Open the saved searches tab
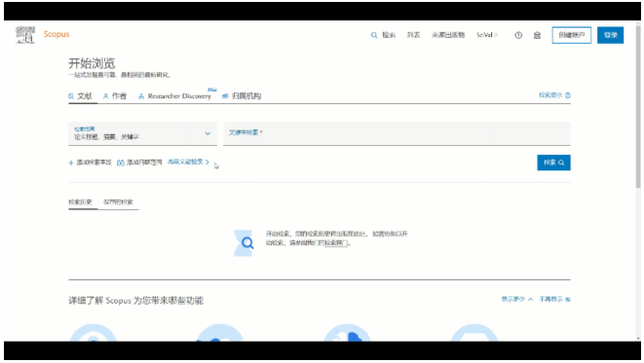The image size is (644, 363). tap(118, 202)
